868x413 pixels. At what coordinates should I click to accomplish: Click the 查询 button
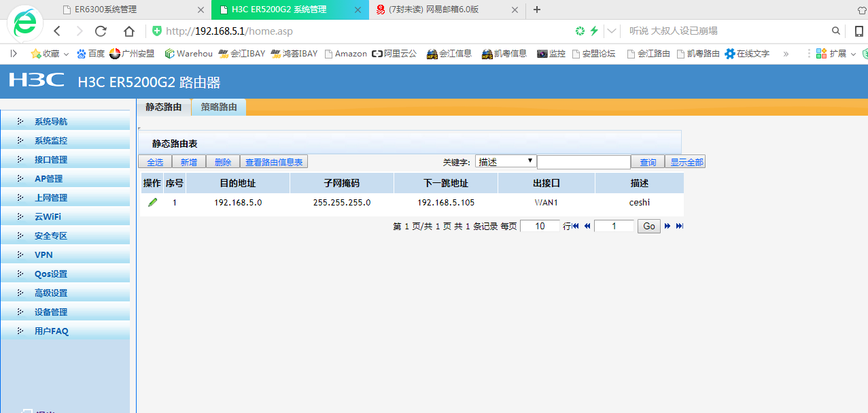648,162
